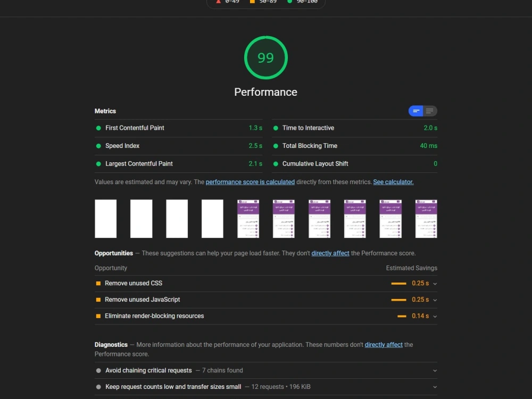Click green dot beside Total Blocking Time
This screenshot has width=532, height=399.
tap(276, 146)
